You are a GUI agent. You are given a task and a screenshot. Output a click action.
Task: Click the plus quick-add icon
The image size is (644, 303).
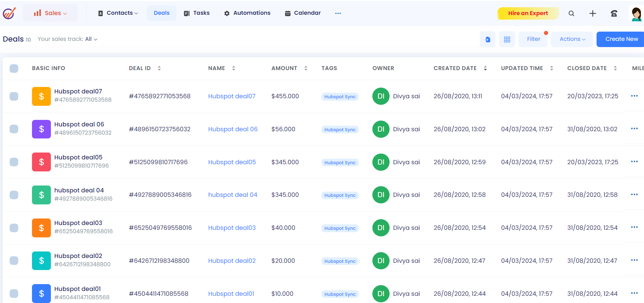click(592, 13)
